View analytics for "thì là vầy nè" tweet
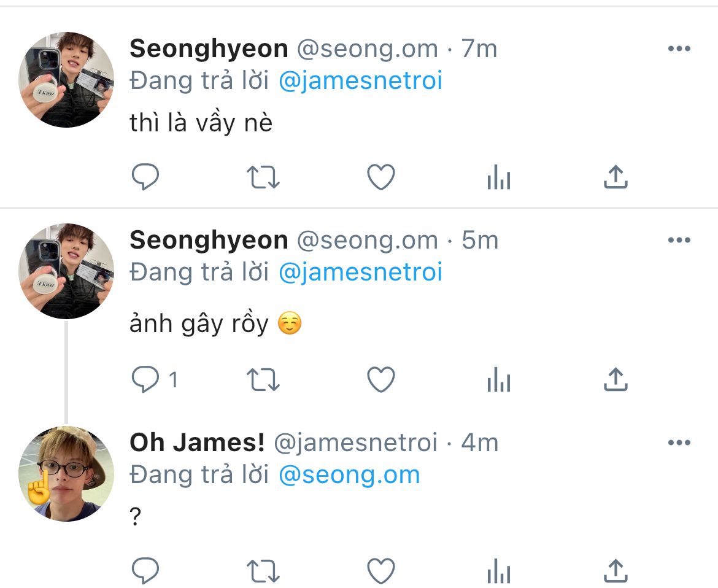The width and height of the screenshot is (718, 588). [498, 178]
